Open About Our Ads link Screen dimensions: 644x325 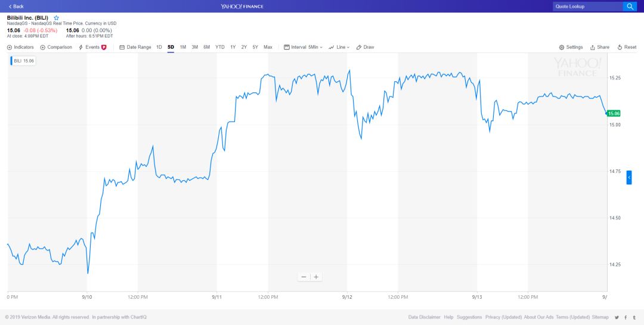coord(539,317)
